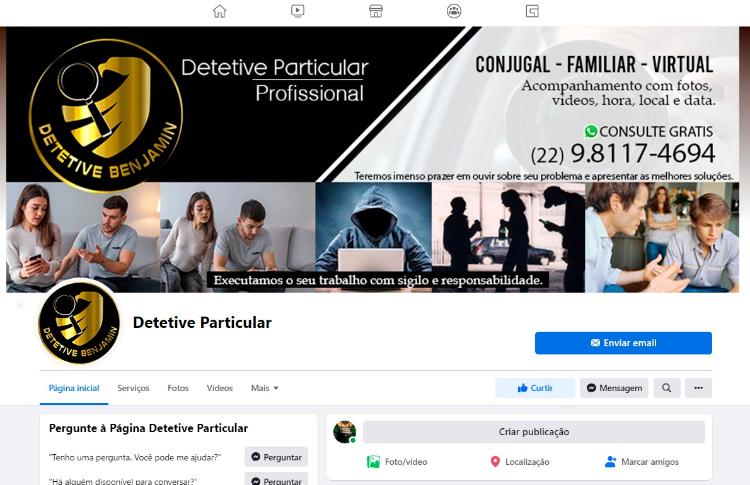The image size is (750, 485).
Task: Open the Detetive Particular cover photo
Action: 372,159
